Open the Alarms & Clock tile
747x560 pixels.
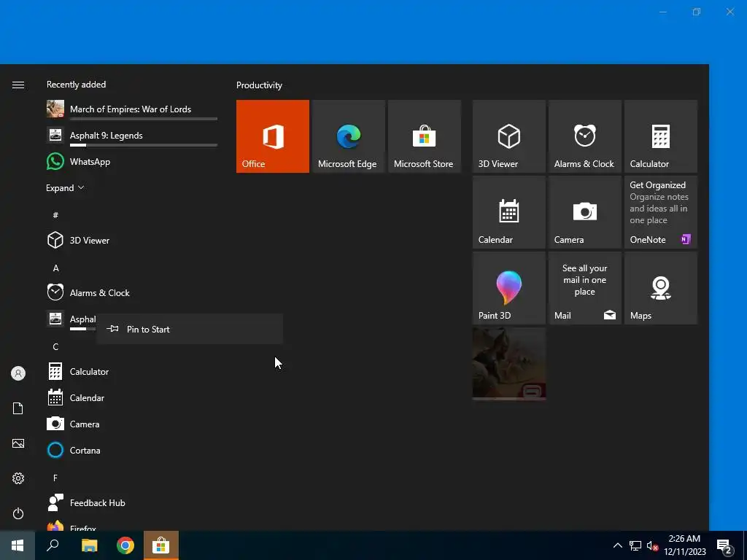[584, 136]
